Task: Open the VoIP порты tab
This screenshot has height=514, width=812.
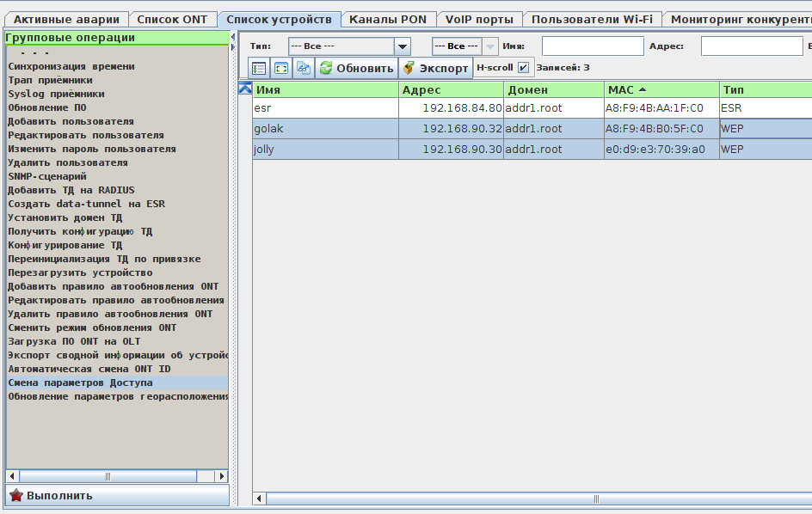Action: 479,20
